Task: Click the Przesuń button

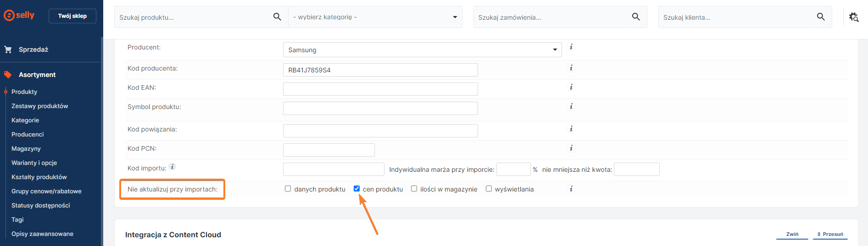Action: [830, 234]
